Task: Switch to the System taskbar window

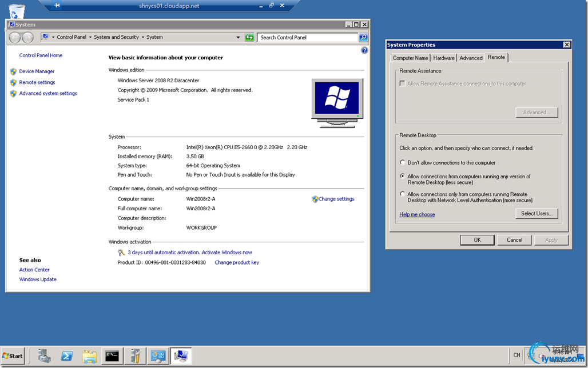Action: click(x=181, y=356)
